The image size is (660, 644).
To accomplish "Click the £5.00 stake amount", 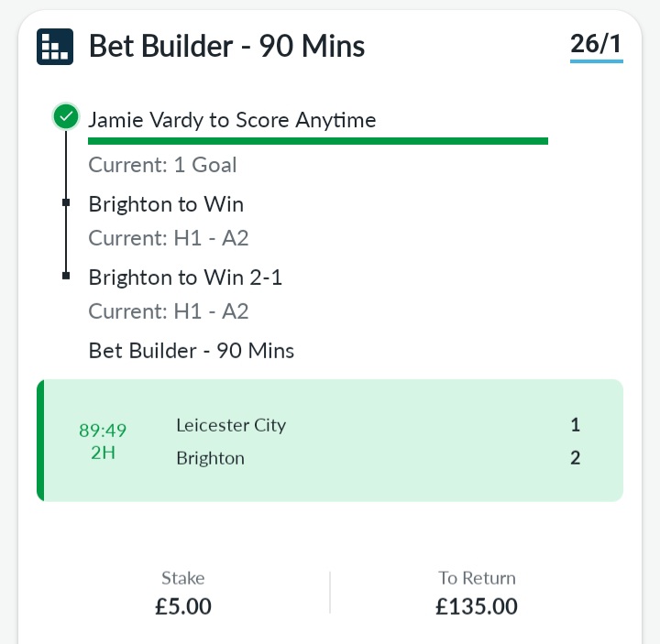I will [x=183, y=606].
